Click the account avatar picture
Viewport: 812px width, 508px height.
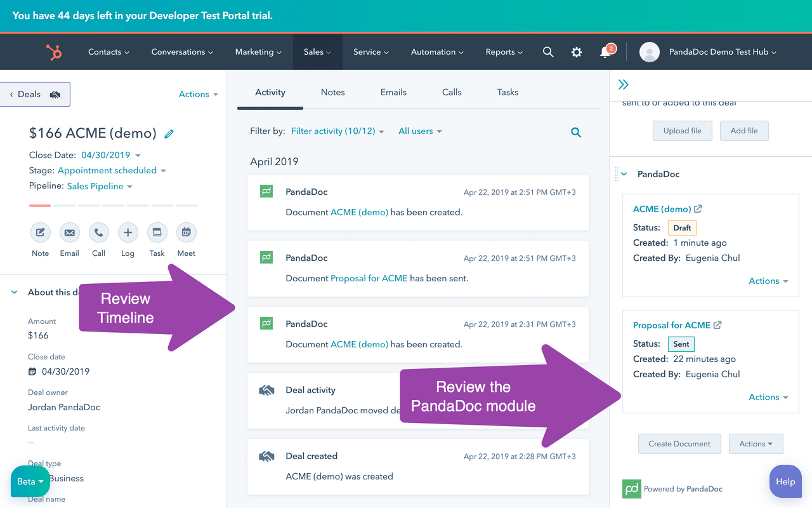point(650,52)
